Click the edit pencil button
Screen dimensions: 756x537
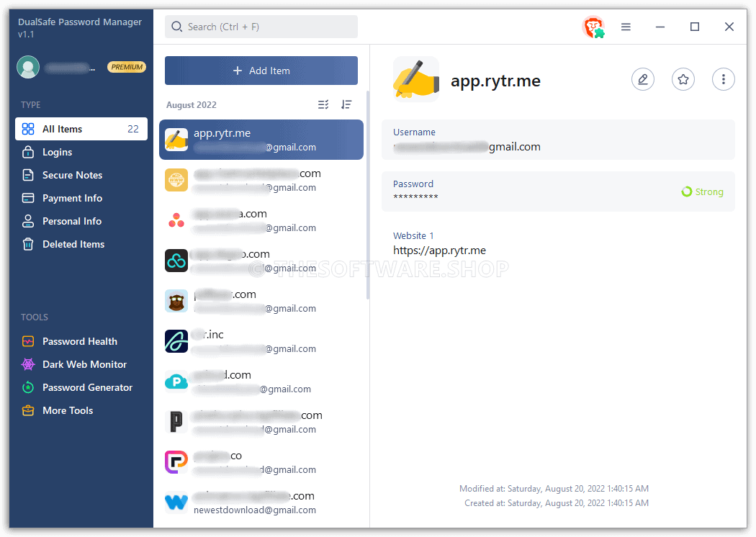(643, 79)
